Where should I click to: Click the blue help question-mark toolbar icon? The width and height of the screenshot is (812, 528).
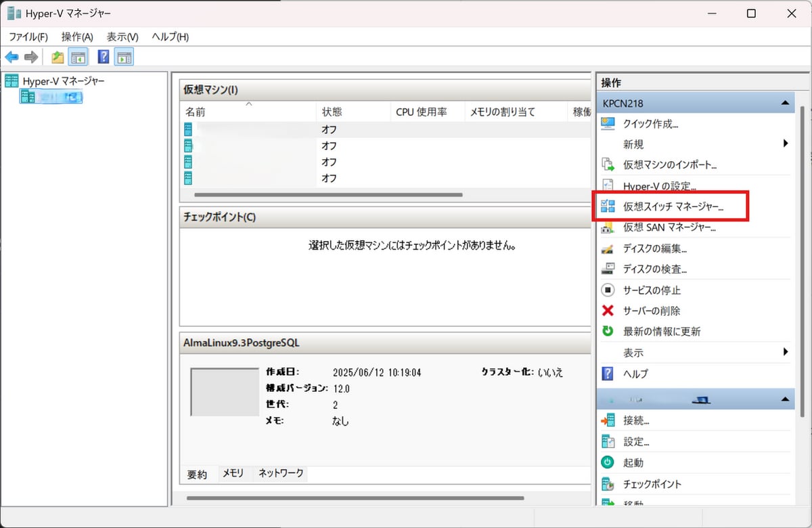tap(104, 57)
